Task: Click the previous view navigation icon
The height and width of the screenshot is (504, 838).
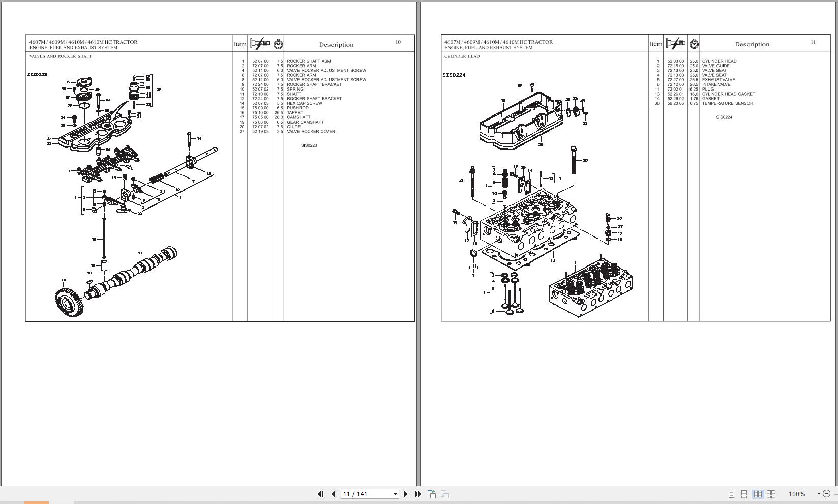Action: (432, 494)
